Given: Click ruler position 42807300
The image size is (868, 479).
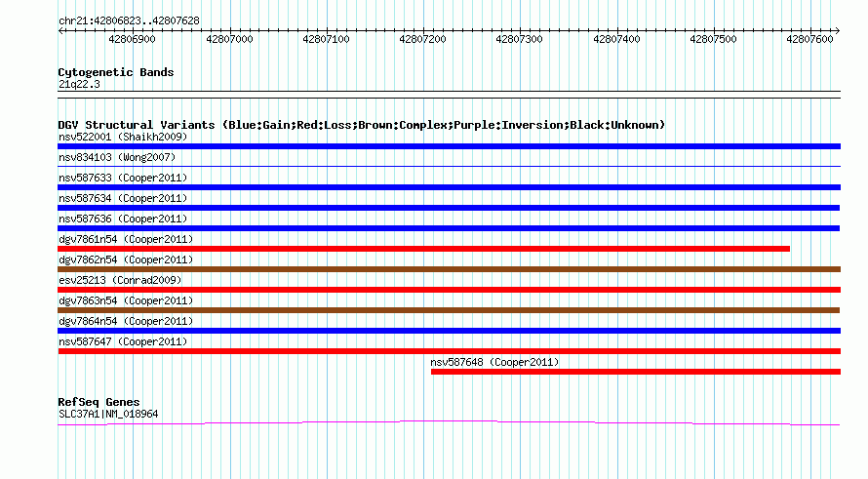Looking at the screenshot, I should [520, 39].
